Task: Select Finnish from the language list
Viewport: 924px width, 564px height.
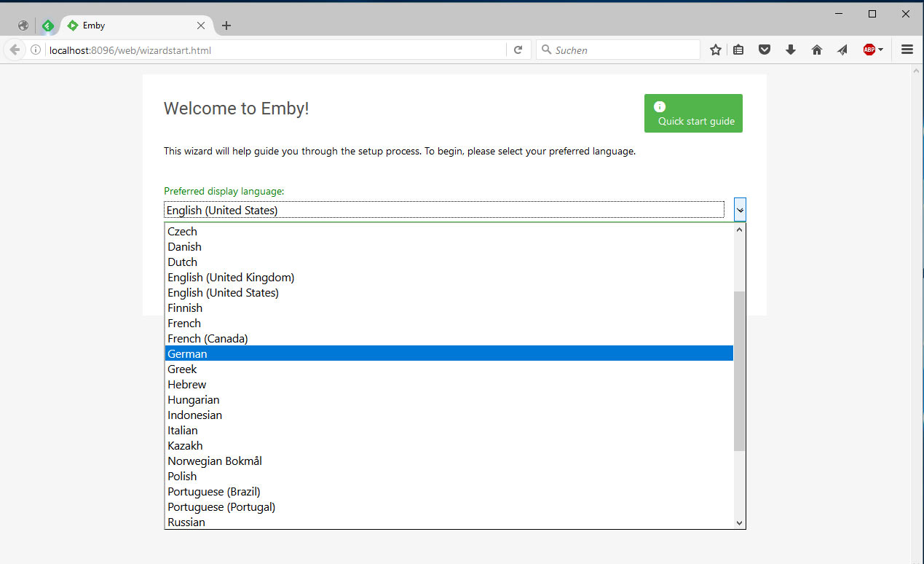Action: tap(449, 308)
